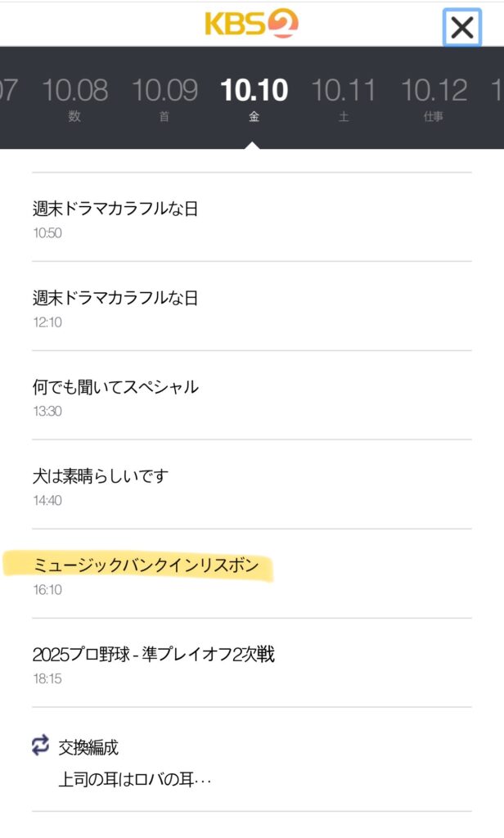Click the 13:30 time label
Image resolution: width=504 pixels, height=838 pixels.
(47, 411)
